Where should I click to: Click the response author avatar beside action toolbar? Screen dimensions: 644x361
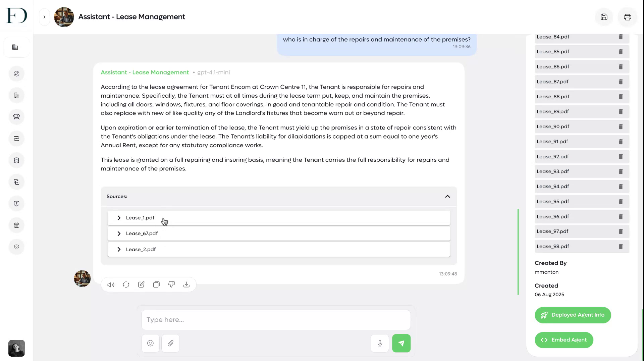pos(82,279)
